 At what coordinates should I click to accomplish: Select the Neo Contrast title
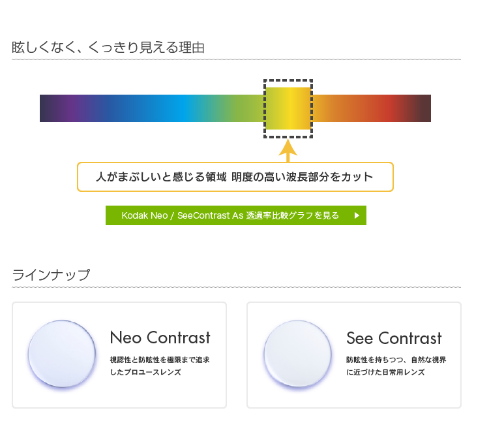pyautogui.click(x=160, y=337)
